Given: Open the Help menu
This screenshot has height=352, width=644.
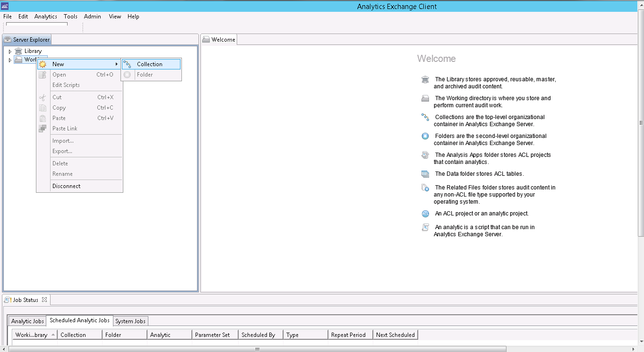Looking at the screenshot, I should point(133,17).
